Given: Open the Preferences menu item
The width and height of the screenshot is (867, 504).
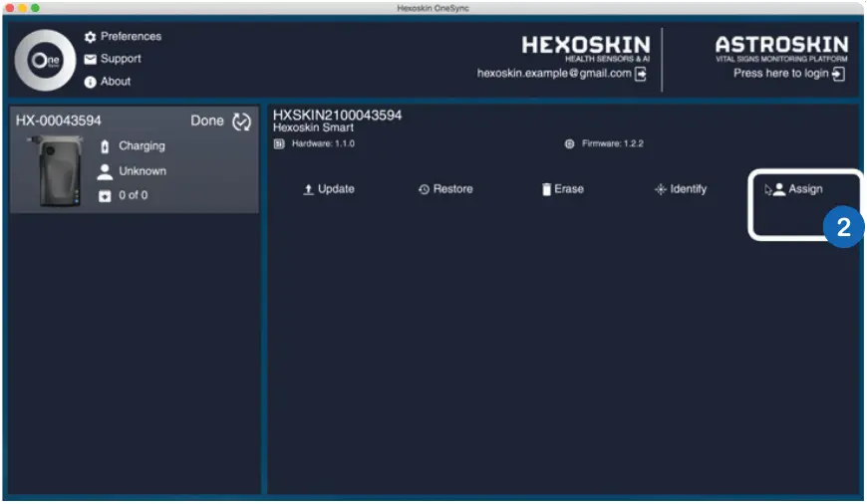Looking at the screenshot, I should click(123, 37).
